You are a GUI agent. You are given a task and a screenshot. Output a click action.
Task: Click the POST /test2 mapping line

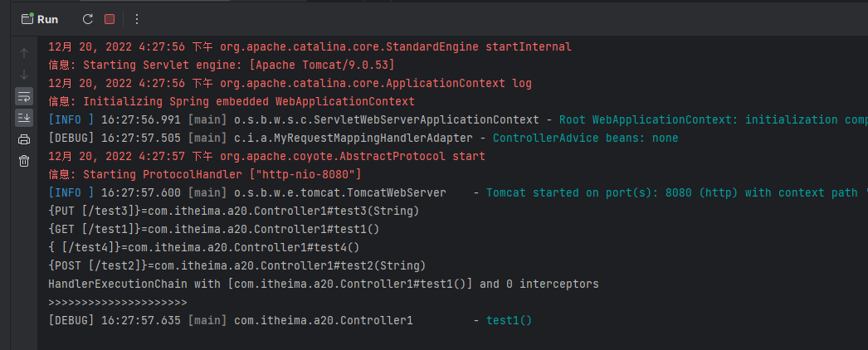237,265
